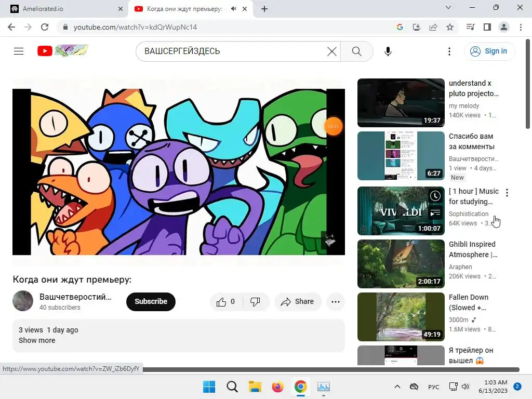Click the Watch later clock on Vivaldi thumbnail

pyautogui.click(x=435, y=196)
